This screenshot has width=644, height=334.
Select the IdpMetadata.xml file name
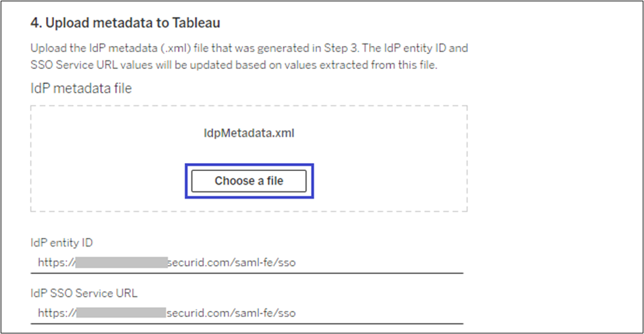tap(249, 133)
